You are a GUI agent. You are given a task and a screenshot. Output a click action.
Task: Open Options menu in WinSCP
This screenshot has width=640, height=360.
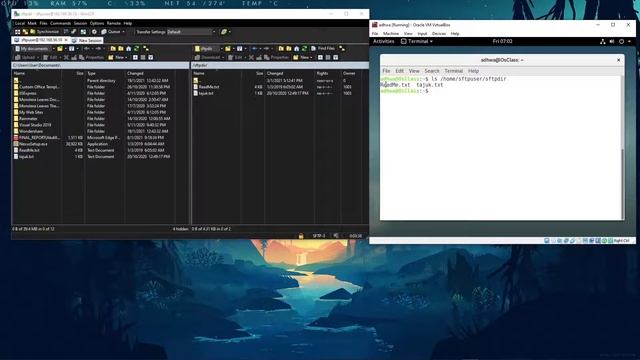coord(97,23)
